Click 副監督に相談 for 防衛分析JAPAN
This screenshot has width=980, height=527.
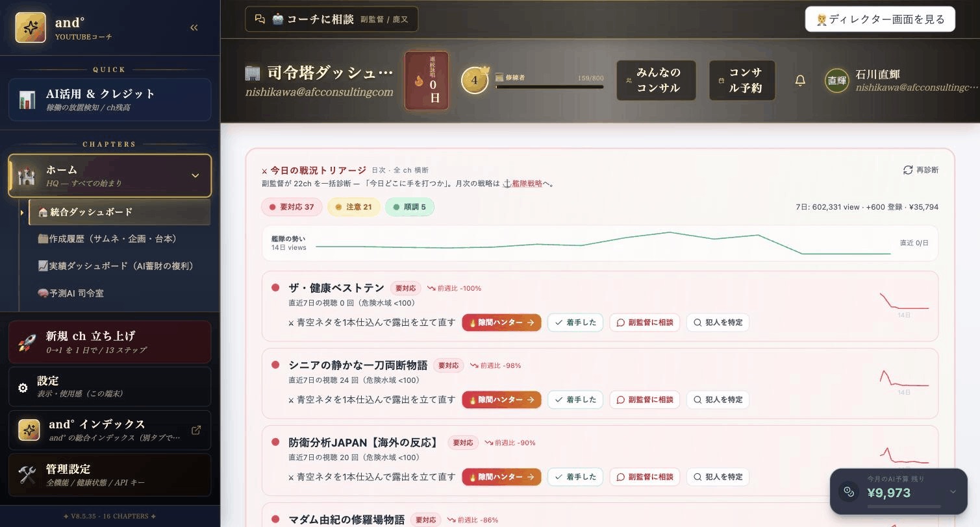tap(644, 477)
